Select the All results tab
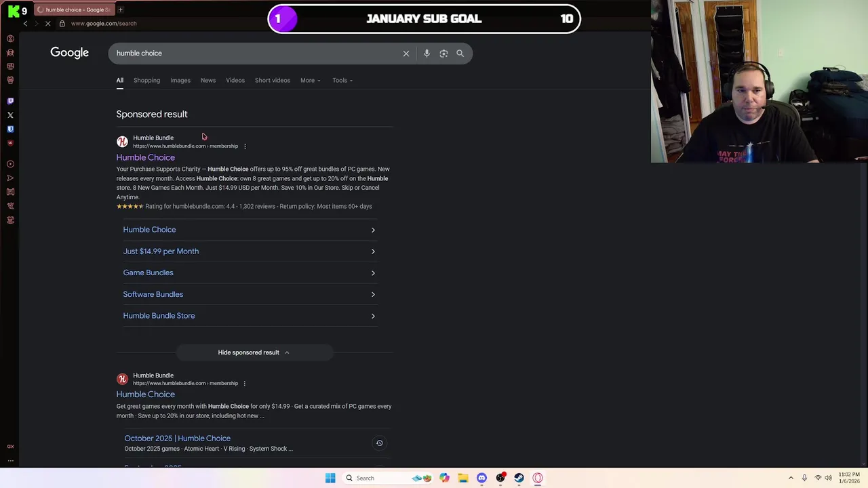 point(119,81)
